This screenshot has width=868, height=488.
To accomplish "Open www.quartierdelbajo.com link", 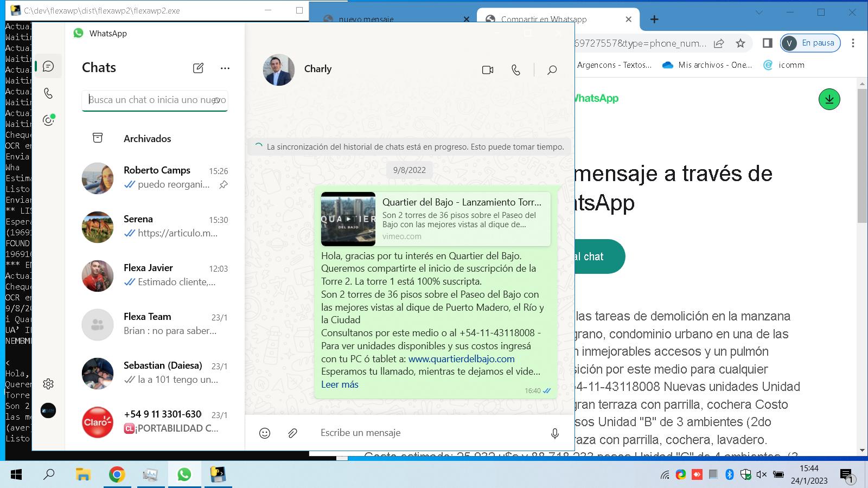I will tap(462, 359).
